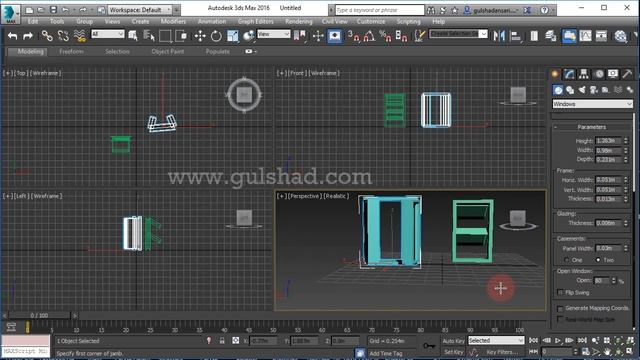This screenshot has height=360, width=640.
Task: Open the Motion panel tab
Action: coord(599,74)
